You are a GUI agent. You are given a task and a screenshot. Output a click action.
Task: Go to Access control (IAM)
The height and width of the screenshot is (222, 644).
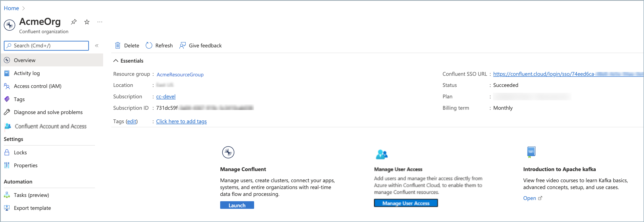click(x=37, y=86)
